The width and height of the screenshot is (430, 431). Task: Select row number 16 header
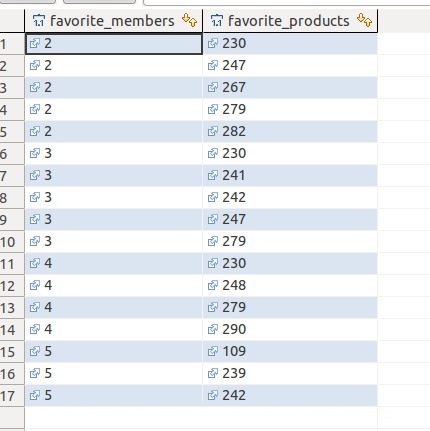tap(12, 374)
